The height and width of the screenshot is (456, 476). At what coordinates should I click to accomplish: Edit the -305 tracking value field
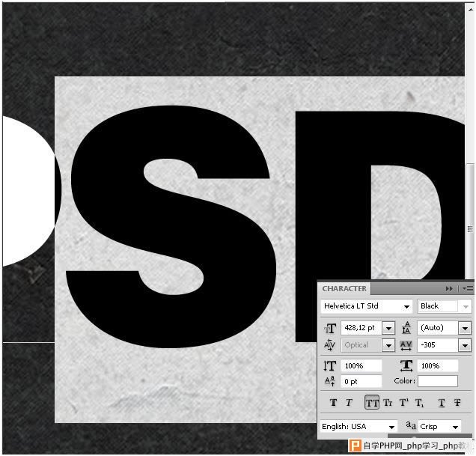pos(437,345)
